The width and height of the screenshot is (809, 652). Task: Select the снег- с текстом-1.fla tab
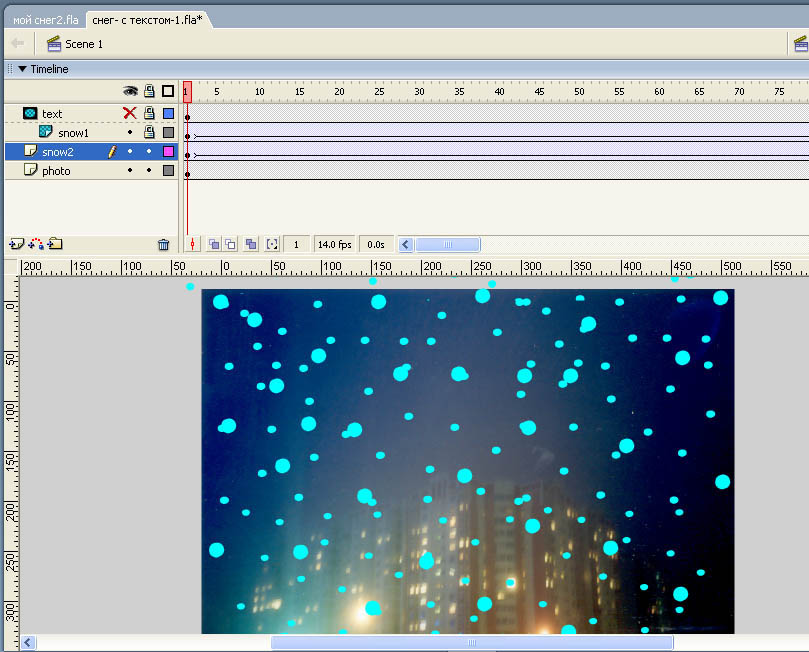click(147, 20)
